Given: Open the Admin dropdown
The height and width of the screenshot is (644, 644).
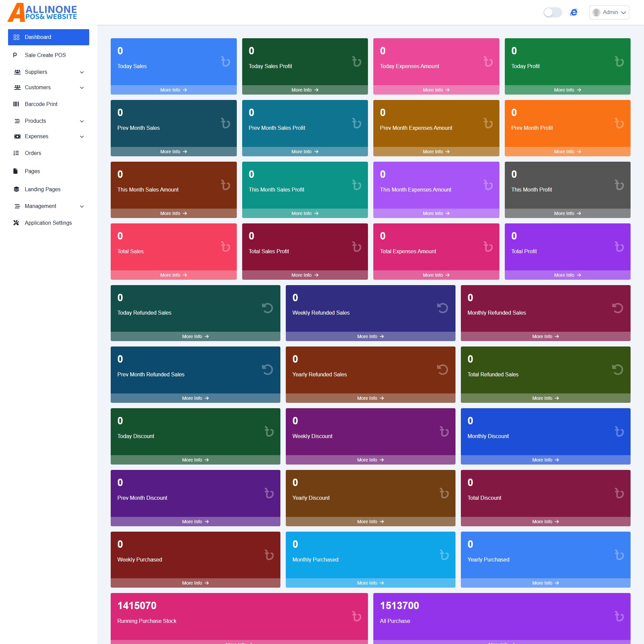Looking at the screenshot, I should click(x=609, y=12).
